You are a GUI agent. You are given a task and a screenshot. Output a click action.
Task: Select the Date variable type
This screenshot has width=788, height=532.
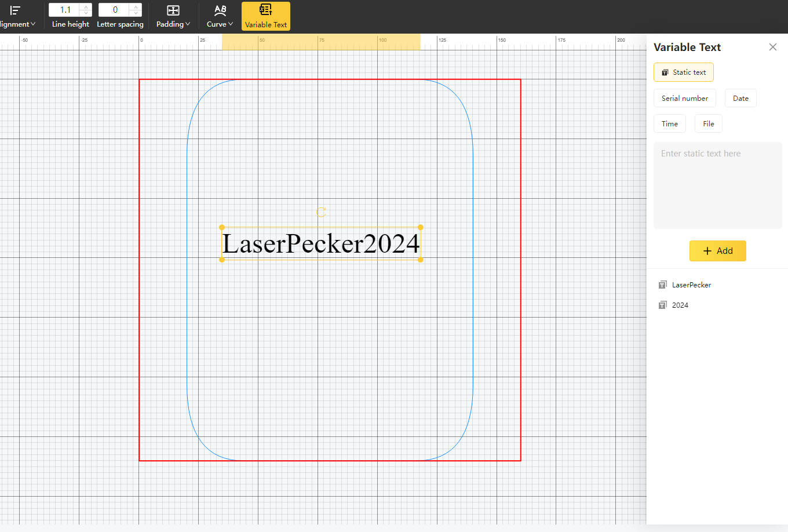click(740, 99)
